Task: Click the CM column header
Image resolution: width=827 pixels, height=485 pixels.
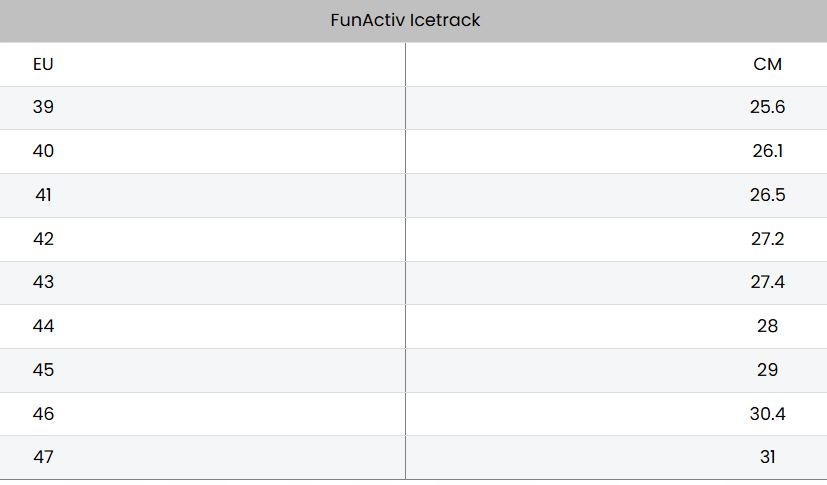Action: click(767, 64)
